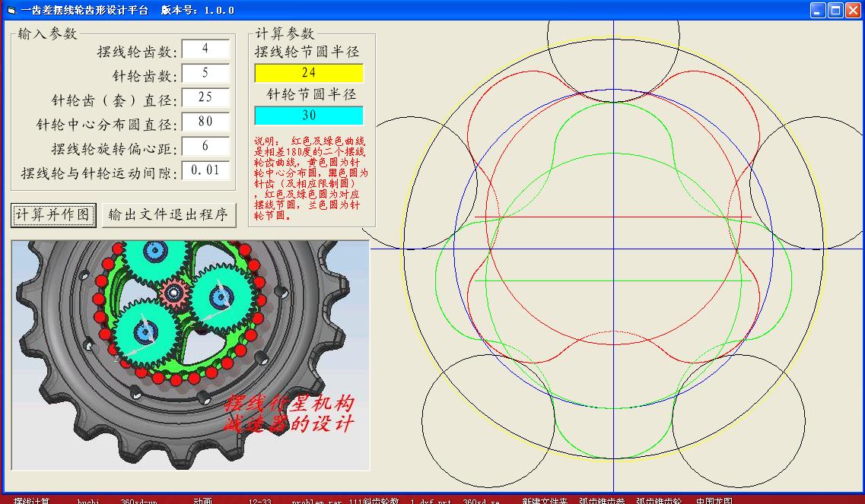Select the 针轮中心分布圆直径 field showing 80

coord(205,122)
